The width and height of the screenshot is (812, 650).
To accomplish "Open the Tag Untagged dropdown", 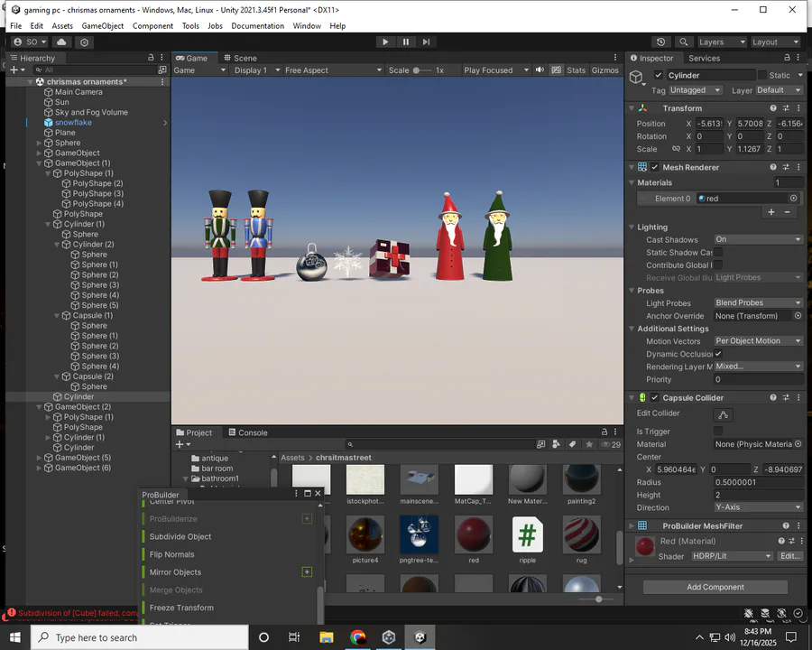I will (695, 90).
